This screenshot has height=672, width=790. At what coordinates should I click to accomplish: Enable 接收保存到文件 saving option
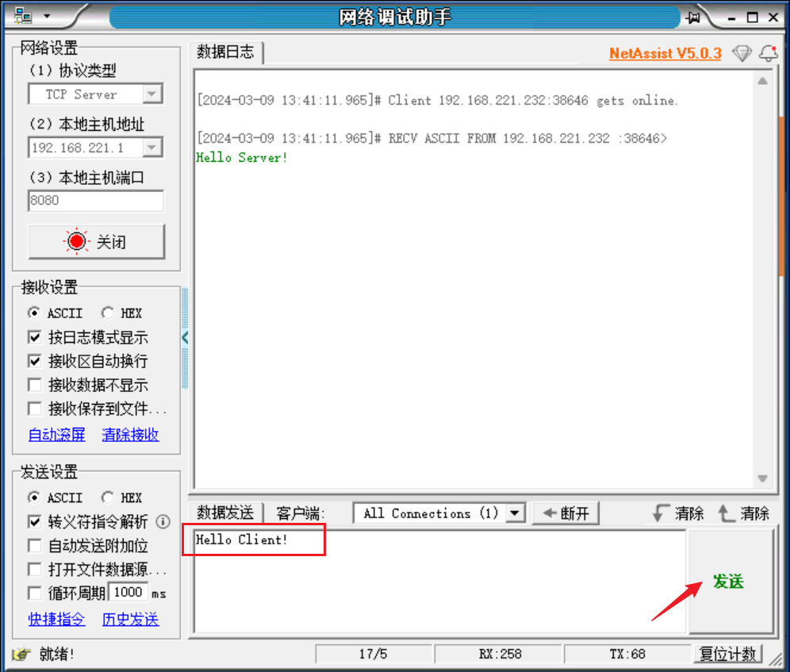(x=34, y=409)
